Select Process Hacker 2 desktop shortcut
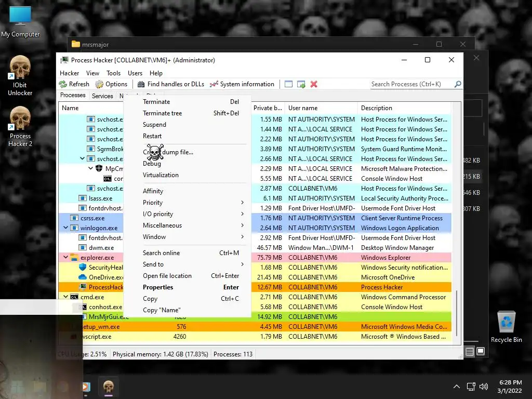 pyautogui.click(x=20, y=127)
